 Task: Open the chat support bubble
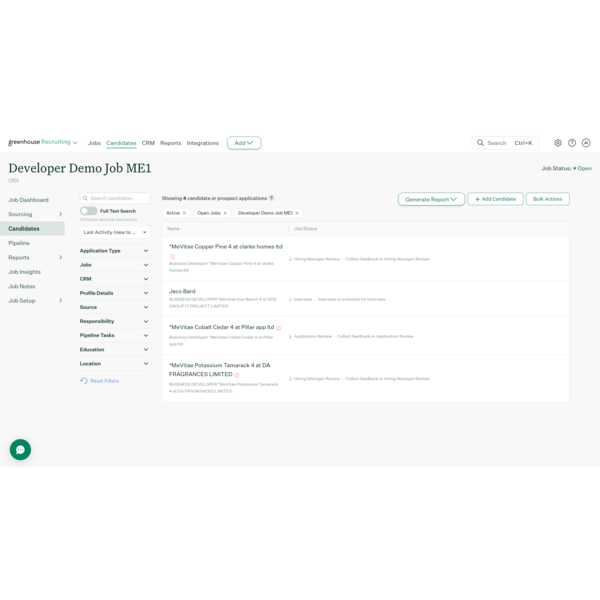click(x=20, y=450)
